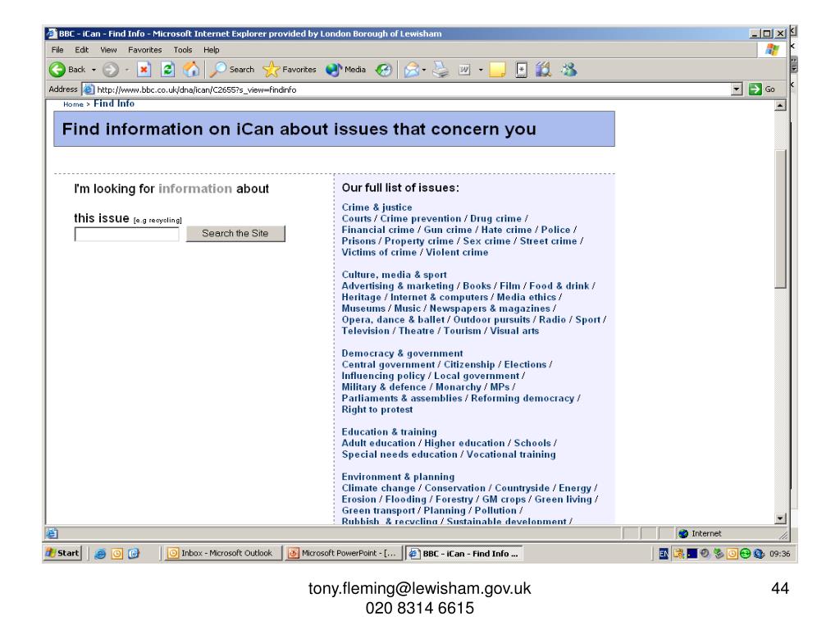Image resolution: width=840 pixels, height=630 pixels.
Task: Open browsing History icon
Action: [x=384, y=69]
